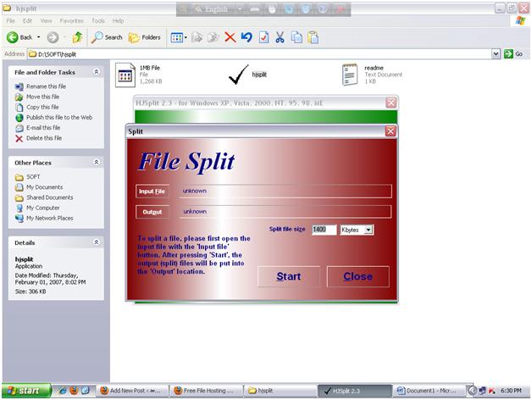Screen dimensions: 532x400
Task: Open SOFT folder in Other Places
Action: coord(33,177)
